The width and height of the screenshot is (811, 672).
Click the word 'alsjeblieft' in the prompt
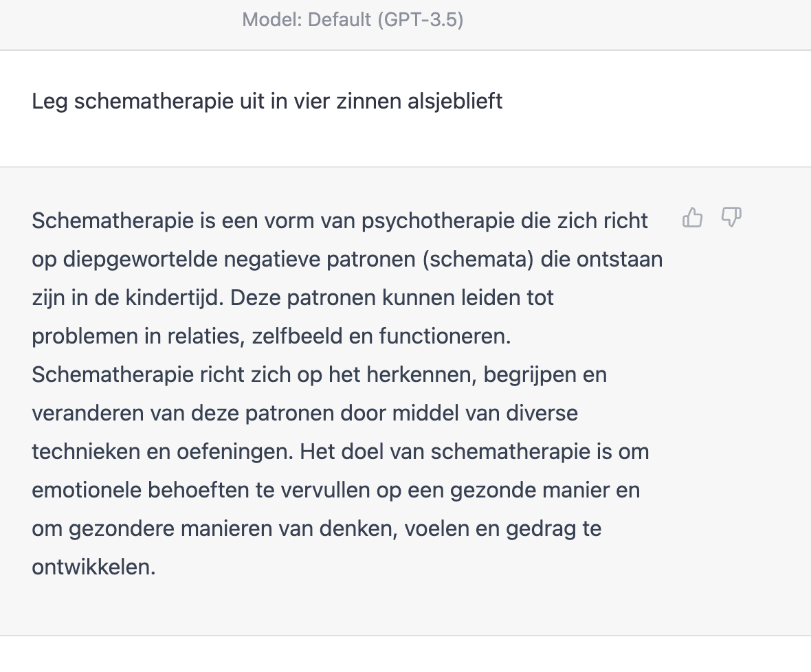tap(455, 101)
